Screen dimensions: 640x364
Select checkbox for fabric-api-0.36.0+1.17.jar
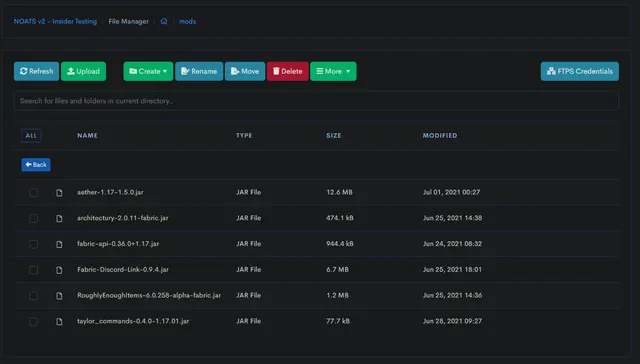pyautogui.click(x=33, y=244)
